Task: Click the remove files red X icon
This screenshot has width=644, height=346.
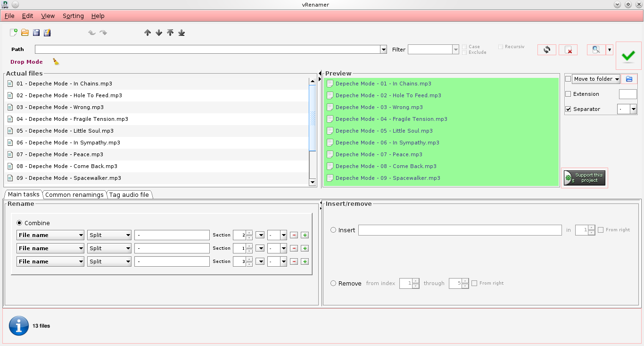Action: pos(568,50)
